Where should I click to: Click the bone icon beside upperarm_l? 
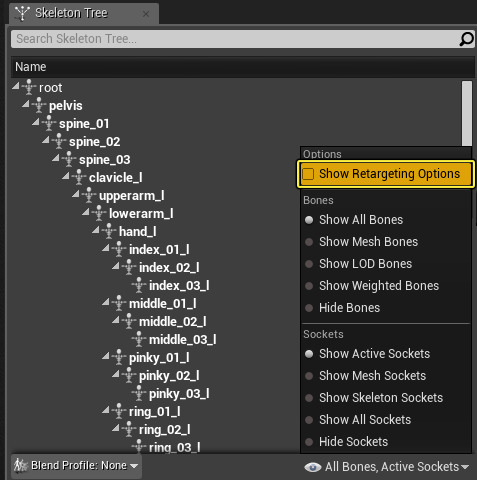(89, 195)
